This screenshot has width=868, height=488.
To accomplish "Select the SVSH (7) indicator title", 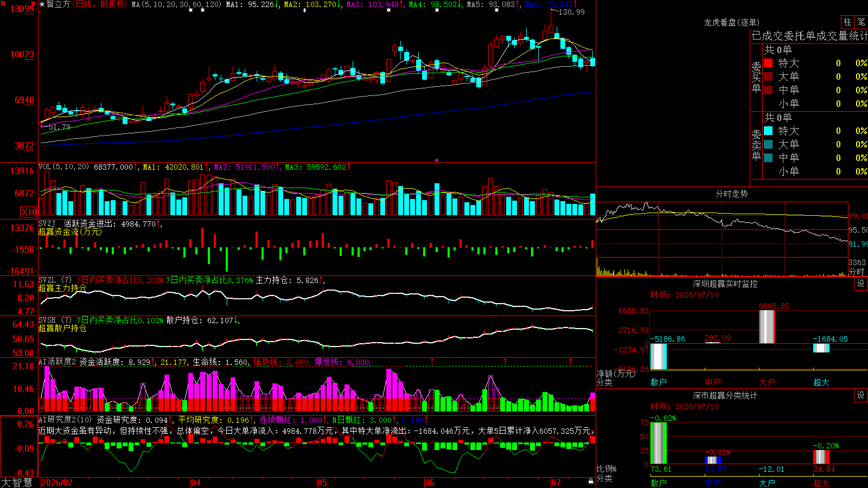I will click(x=55, y=320).
